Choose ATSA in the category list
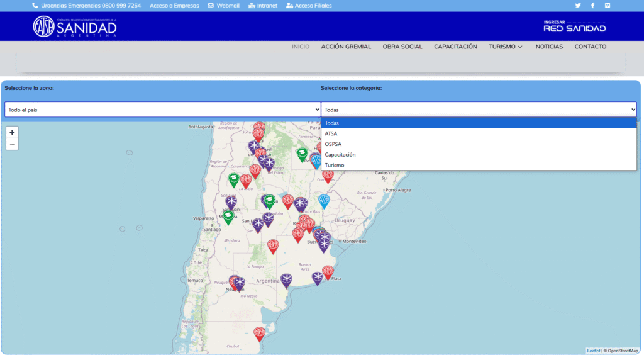644x355 pixels. 479,133
